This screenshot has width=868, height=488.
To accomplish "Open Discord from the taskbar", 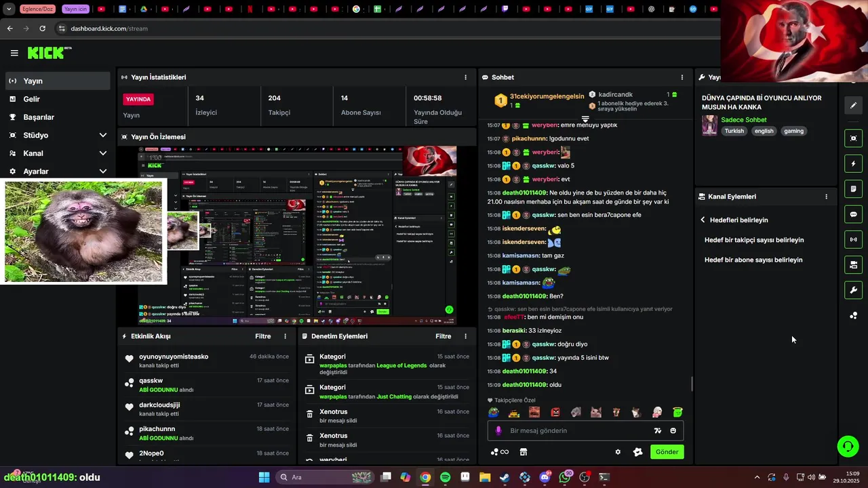I will (545, 477).
